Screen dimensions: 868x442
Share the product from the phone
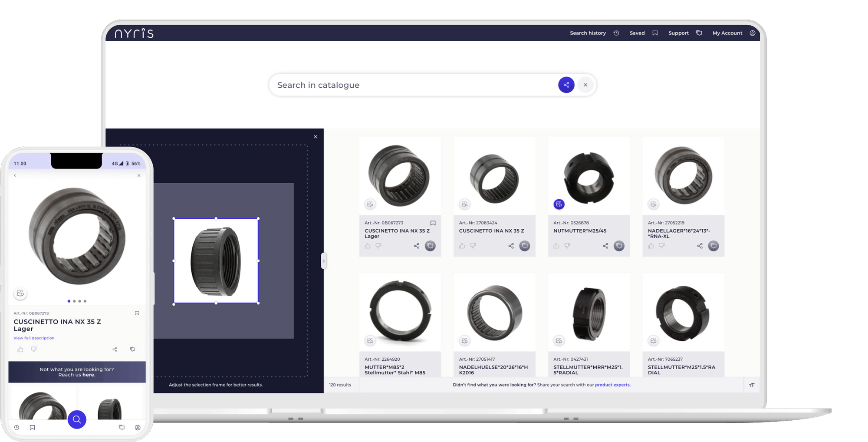coord(115,349)
